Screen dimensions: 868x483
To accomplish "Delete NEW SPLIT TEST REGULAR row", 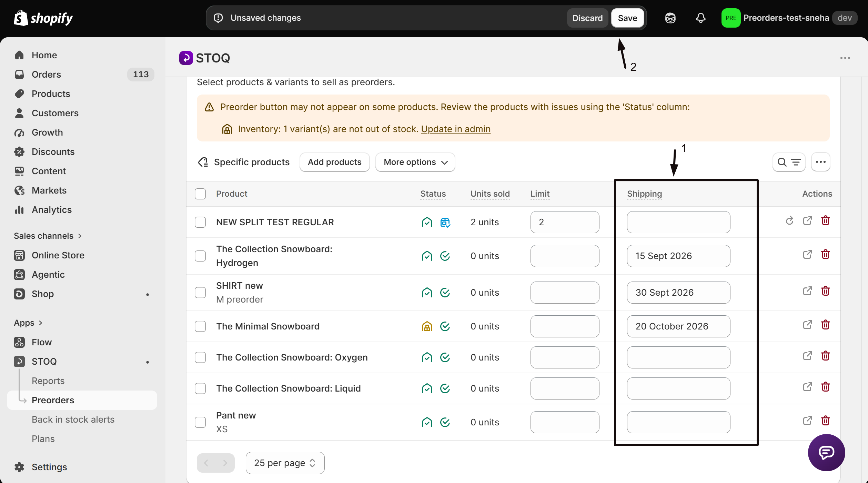I will pos(825,221).
